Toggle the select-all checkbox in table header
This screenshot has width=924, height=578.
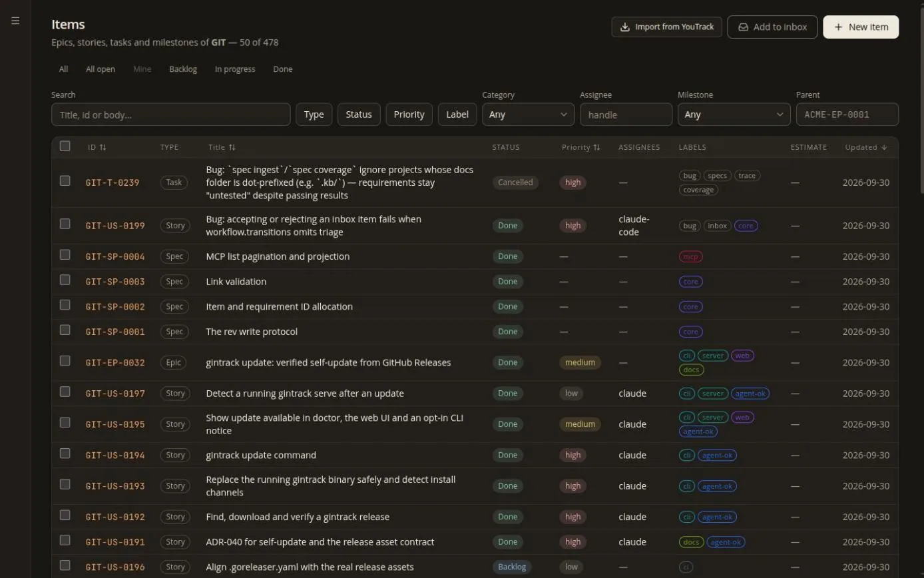click(x=65, y=146)
